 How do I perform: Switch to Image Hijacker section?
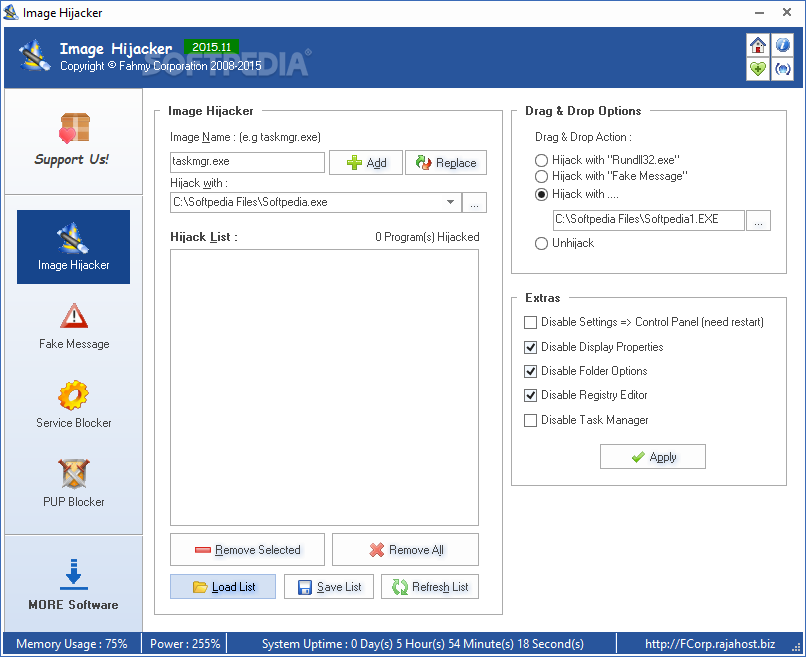point(74,247)
